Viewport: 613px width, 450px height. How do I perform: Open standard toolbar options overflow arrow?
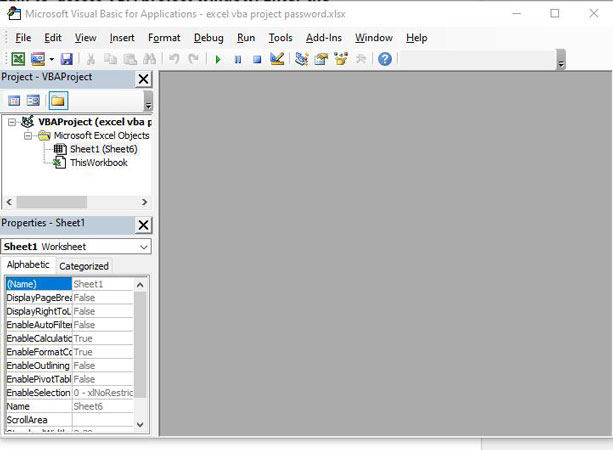pyautogui.click(x=561, y=60)
